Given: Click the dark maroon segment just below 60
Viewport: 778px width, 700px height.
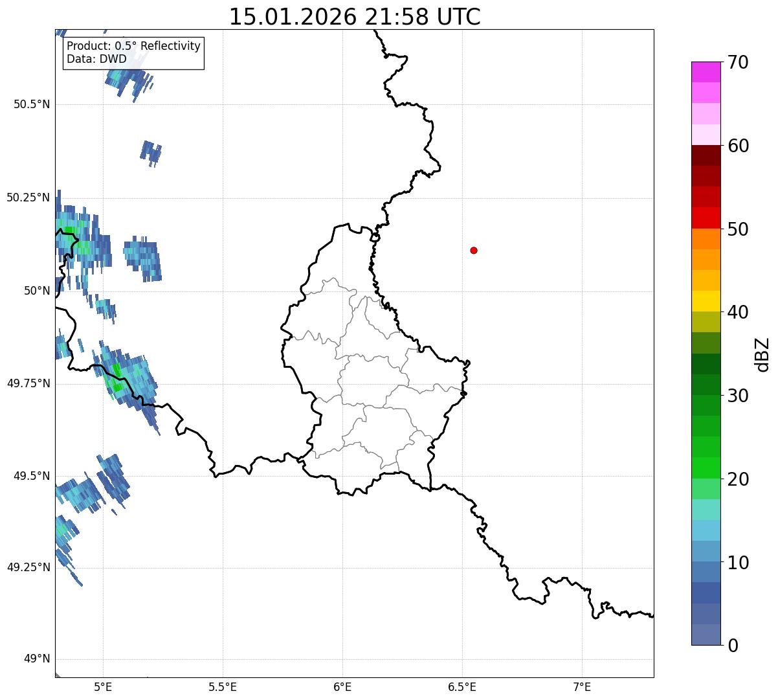Looking at the screenshot, I should [706, 155].
